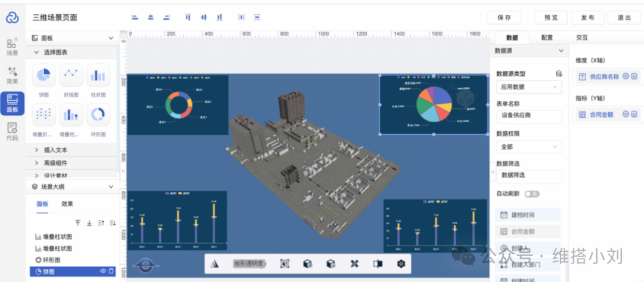The image size is (644, 282).
Task: Click the clipping plane icon in bottom toolbar
Action: [377, 264]
